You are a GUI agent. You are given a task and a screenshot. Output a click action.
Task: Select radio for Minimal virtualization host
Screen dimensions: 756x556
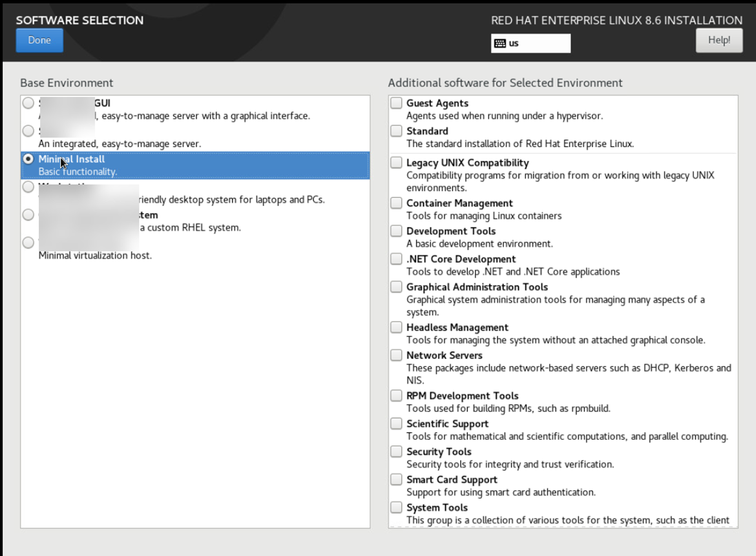pyautogui.click(x=28, y=242)
